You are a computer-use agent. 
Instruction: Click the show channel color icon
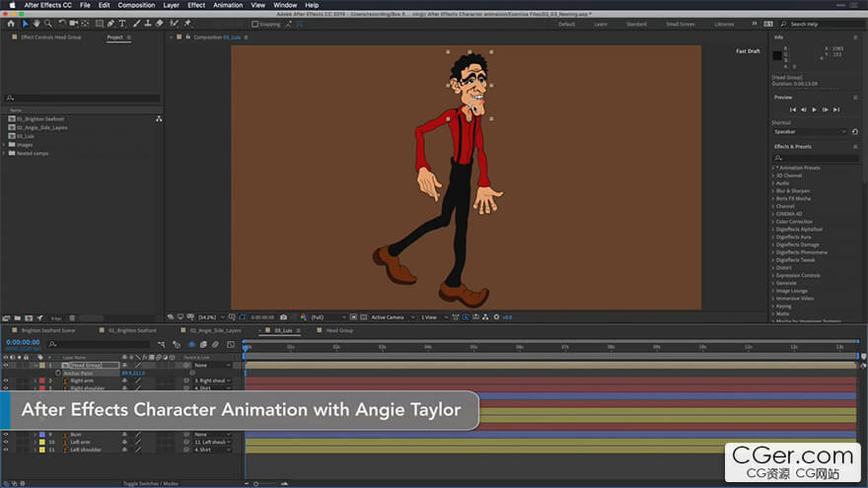(x=304, y=317)
